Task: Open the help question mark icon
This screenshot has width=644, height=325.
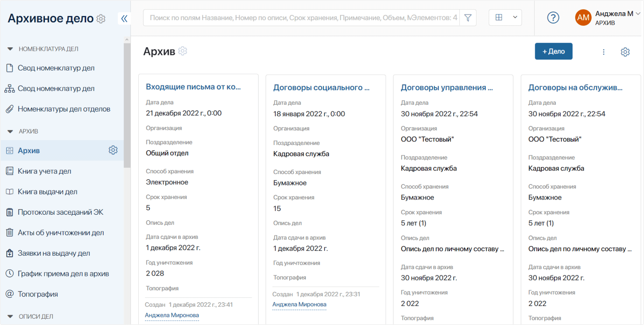Action: (x=553, y=18)
